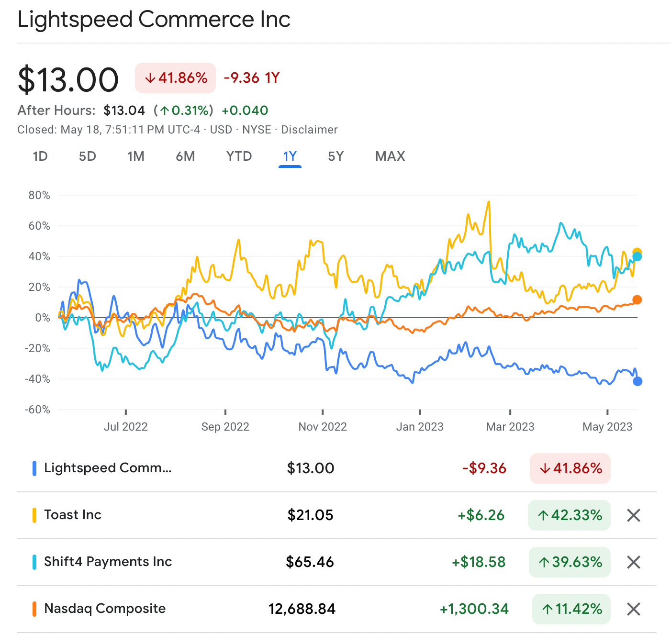Viewport: 671px width, 644px height.
Task: Click the blue Lightspeed legend color marker
Action: coord(34,468)
